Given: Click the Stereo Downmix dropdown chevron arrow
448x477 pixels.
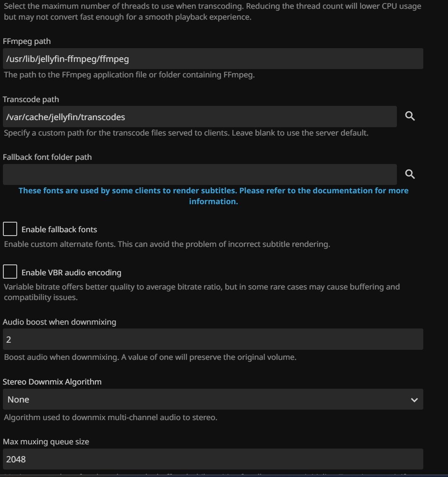Looking at the screenshot, I should pos(414,400).
